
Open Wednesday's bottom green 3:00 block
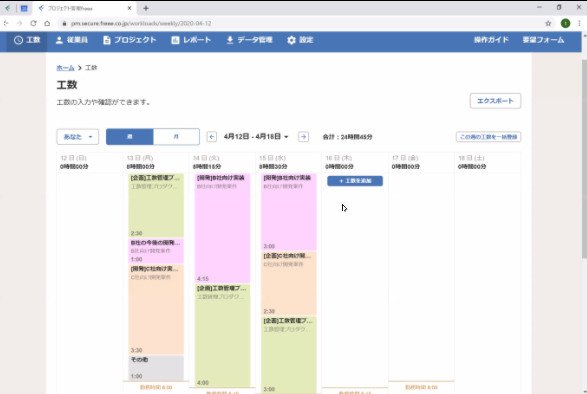click(289, 355)
